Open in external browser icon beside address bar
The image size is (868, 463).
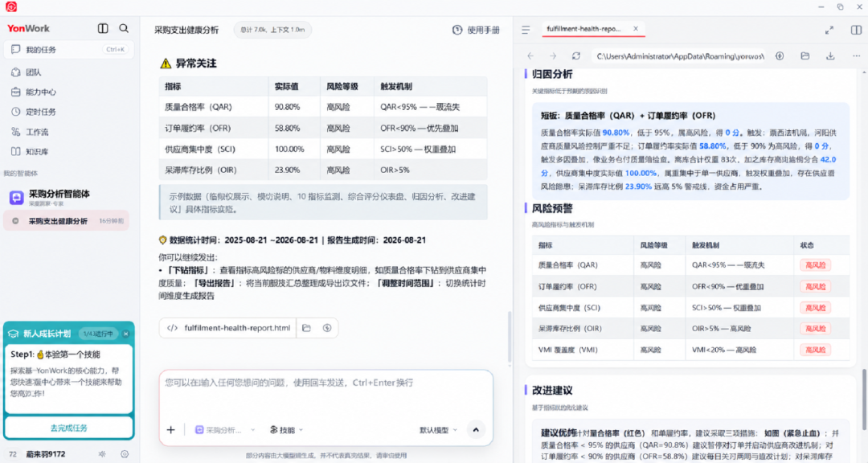coord(780,56)
